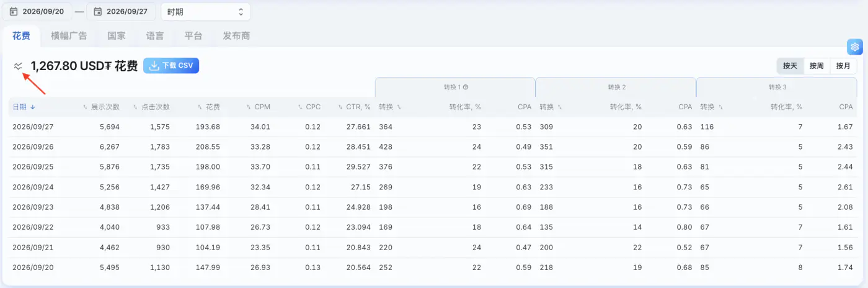Click the 2026/09/24 date row
This screenshot has height=288, width=868.
coord(434,187)
